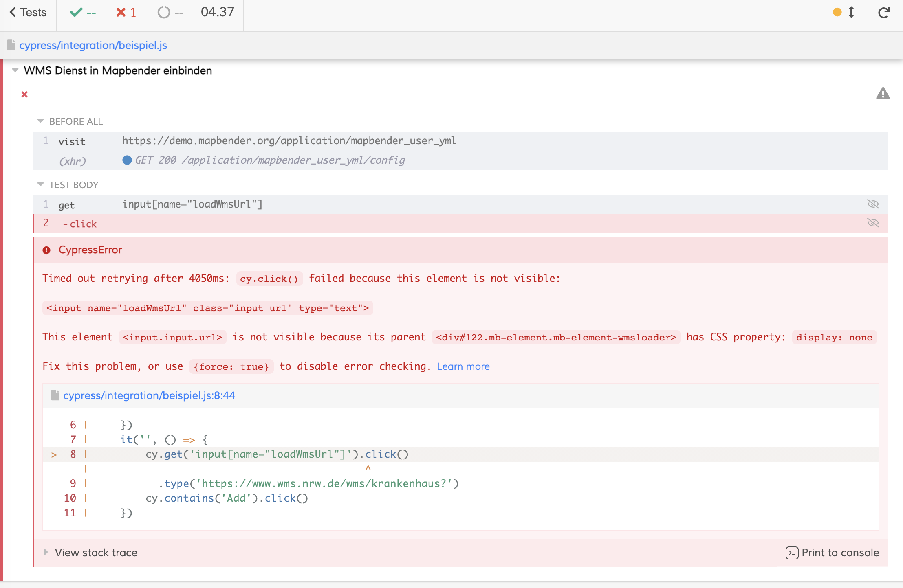This screenshot has height=588, width=903.
Task: Go back to Tests list
Action: click(28, 13)
